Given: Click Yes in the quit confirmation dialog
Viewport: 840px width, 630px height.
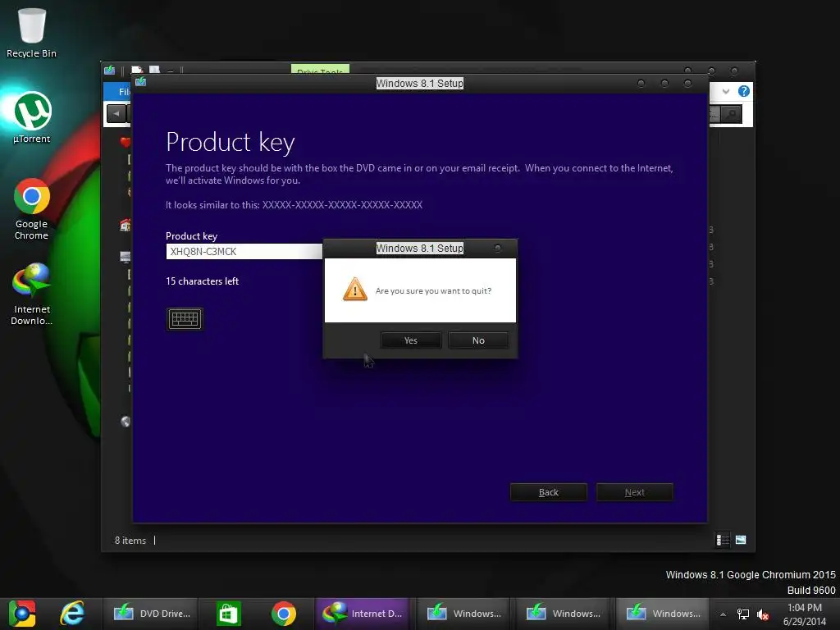Looking at the screenshot, I should coord(411,340).
